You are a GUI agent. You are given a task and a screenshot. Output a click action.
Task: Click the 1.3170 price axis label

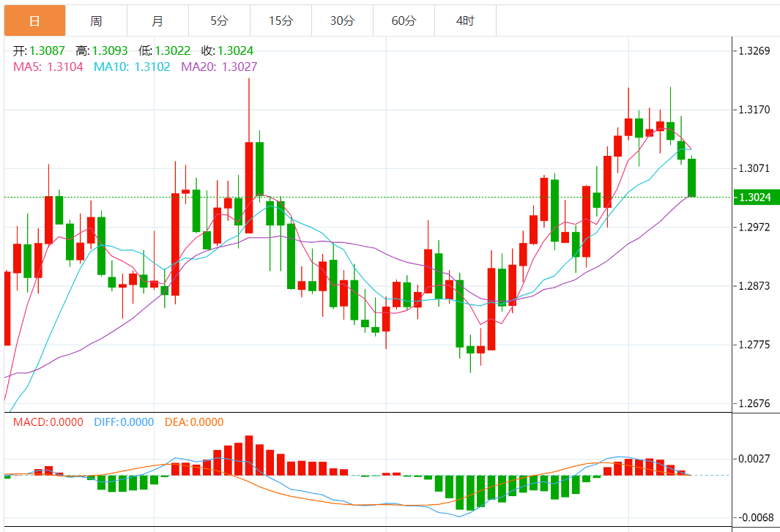[754, 109]
